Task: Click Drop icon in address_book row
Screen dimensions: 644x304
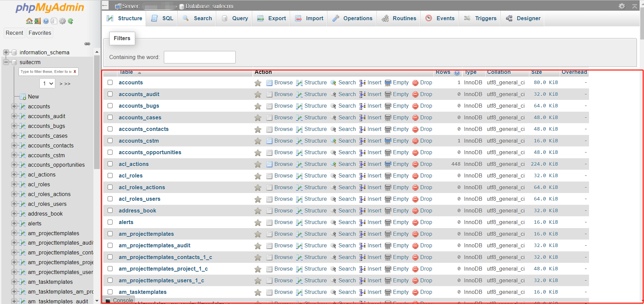Action: tap(415, 211)
